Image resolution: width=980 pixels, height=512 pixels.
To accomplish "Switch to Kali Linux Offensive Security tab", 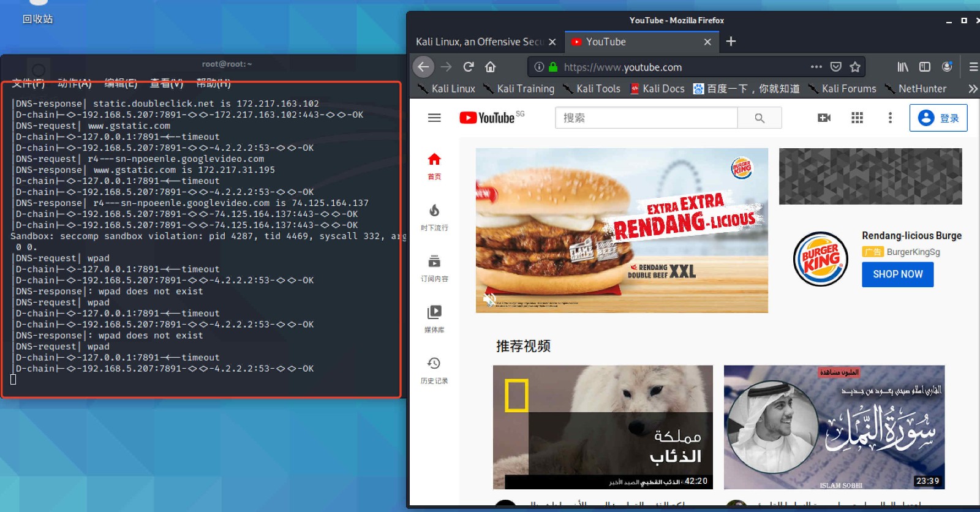I will [x=479, y=42].
